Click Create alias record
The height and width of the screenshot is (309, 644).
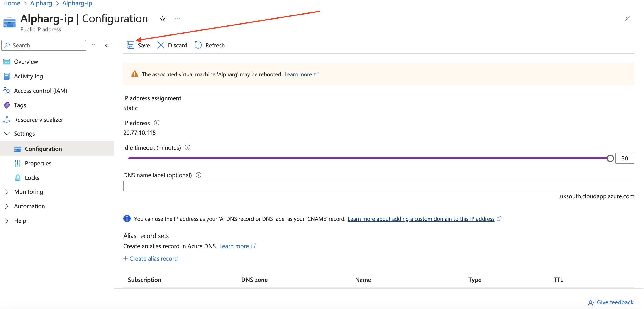pos(154,258)
